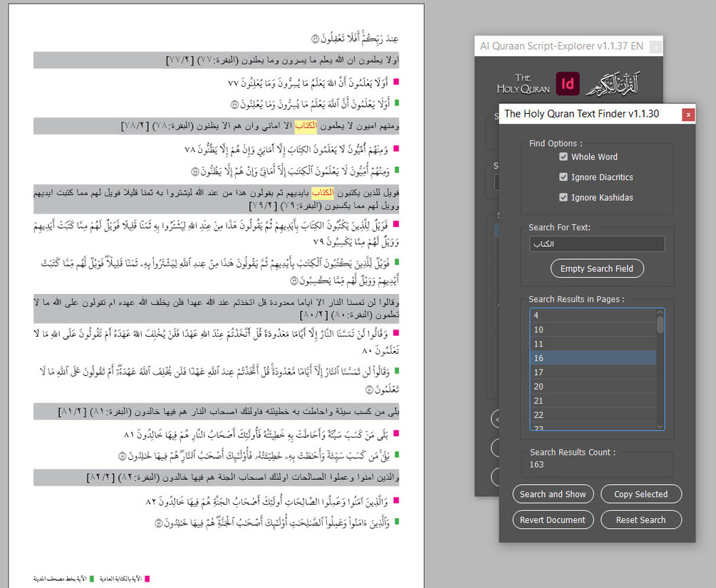
Task: Select page 17 in search results
Action: tap(593, 372)
